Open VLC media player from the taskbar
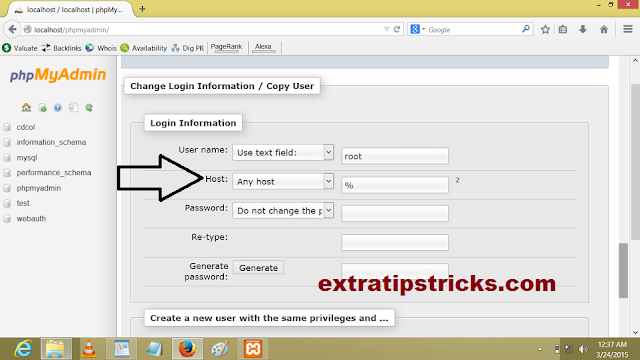 (x=89, y=349)
